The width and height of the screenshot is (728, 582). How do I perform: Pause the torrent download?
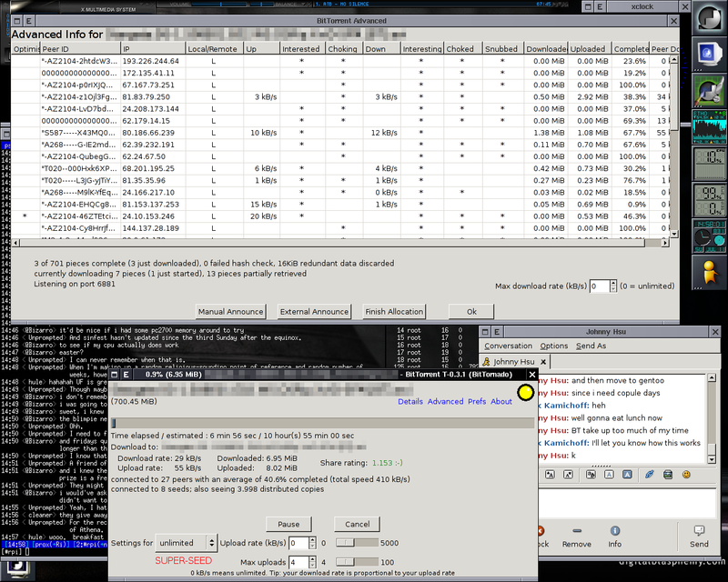(288, 524)
